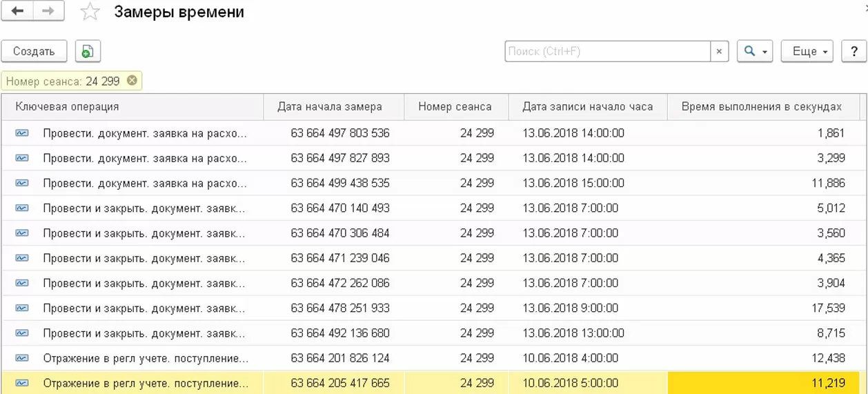This screenshot has height=394, width=868.
Task: Select execution time value 8,715
Action: (x=831, y=333)
